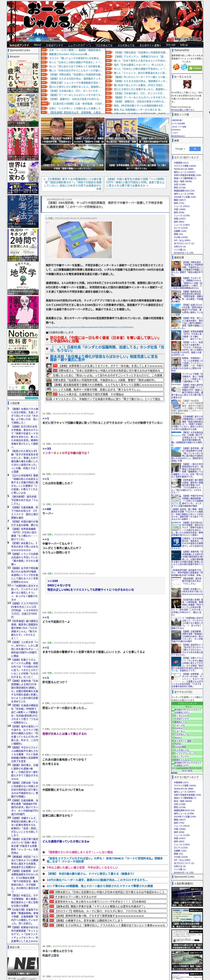Open 5ch.net in the nav bar
This screenshot has width=210, height=980.
coord(170,45)
